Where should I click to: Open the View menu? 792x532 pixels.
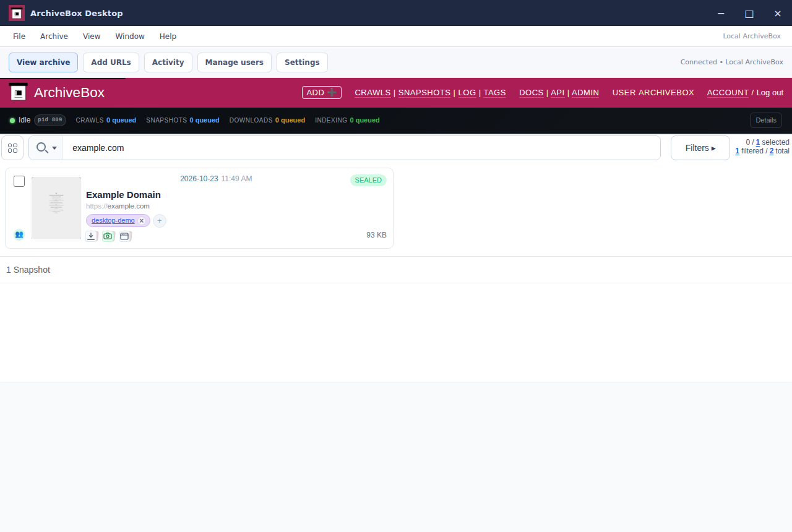pyautogui.click(x=92, y=36)
